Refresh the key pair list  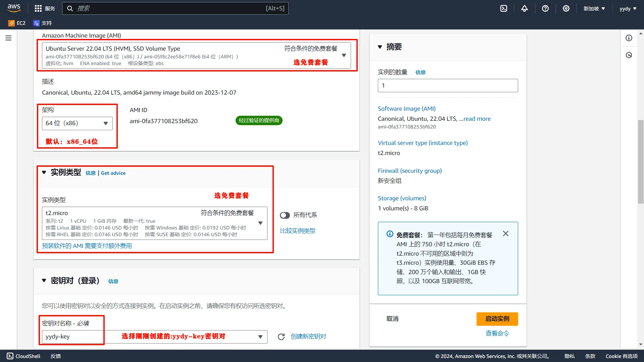click(281, 337)
